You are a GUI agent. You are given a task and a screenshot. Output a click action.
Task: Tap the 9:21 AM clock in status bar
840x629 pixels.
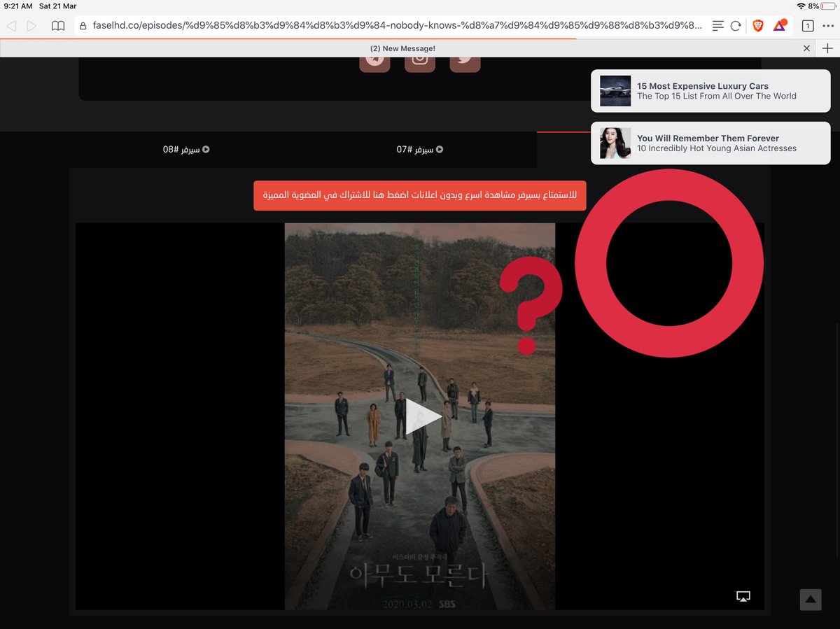[17, 6]
